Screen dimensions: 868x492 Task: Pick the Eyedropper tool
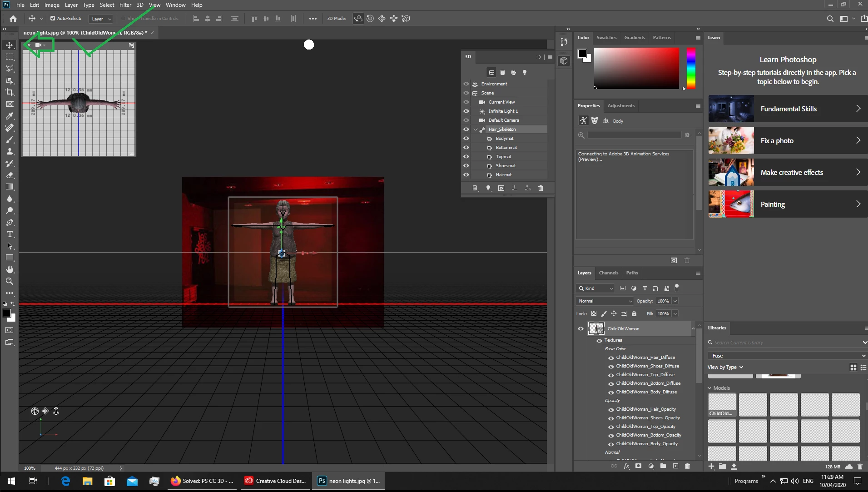10,116
